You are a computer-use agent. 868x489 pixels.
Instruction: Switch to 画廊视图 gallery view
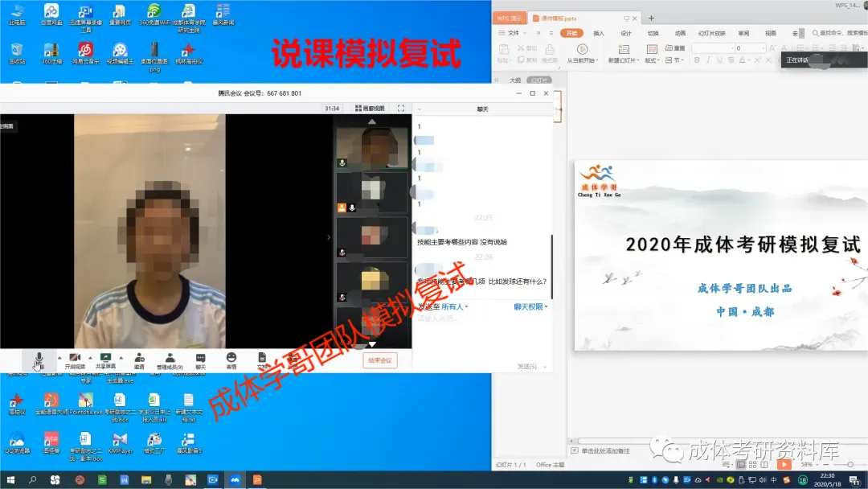370,109
